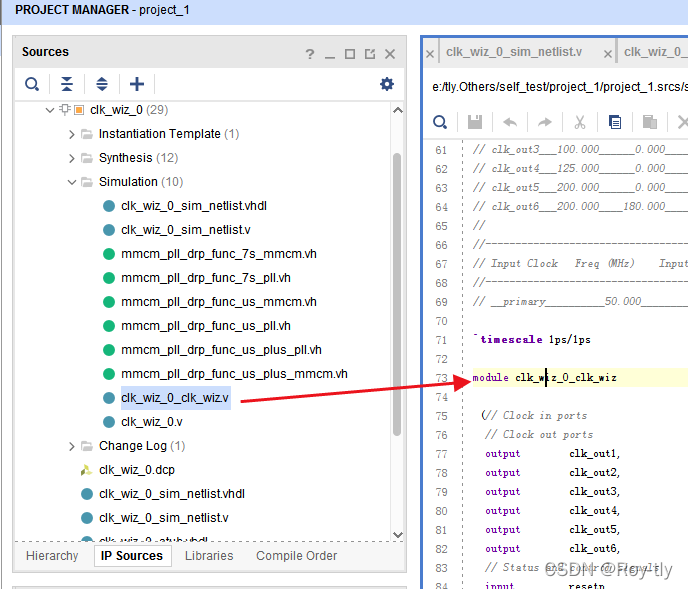Cut with the editor scissors icon
The width and height of the screenshot is (688, 589).
(580, 122)
